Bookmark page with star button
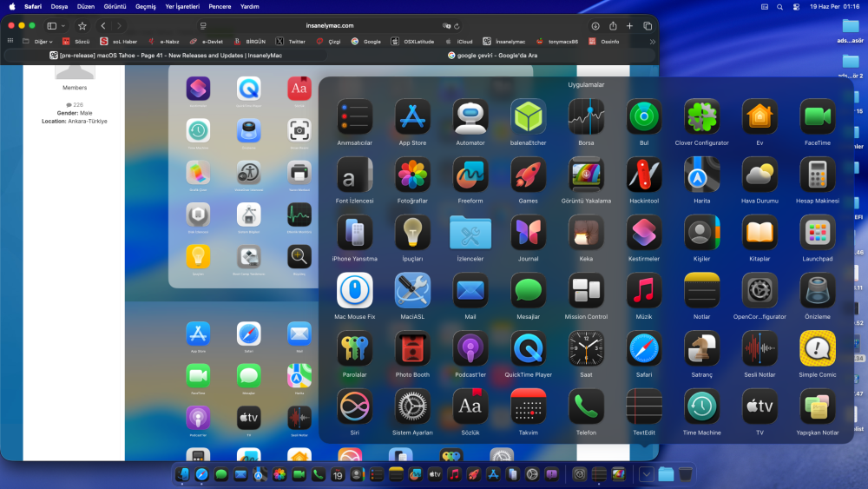The width and height of the screenshot is (868, 489). (82, 26)
